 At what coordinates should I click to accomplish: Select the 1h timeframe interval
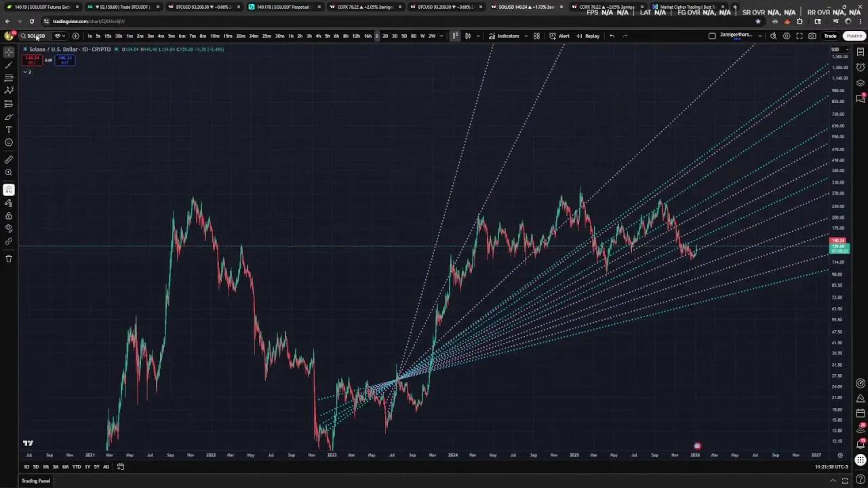(291, 36)
